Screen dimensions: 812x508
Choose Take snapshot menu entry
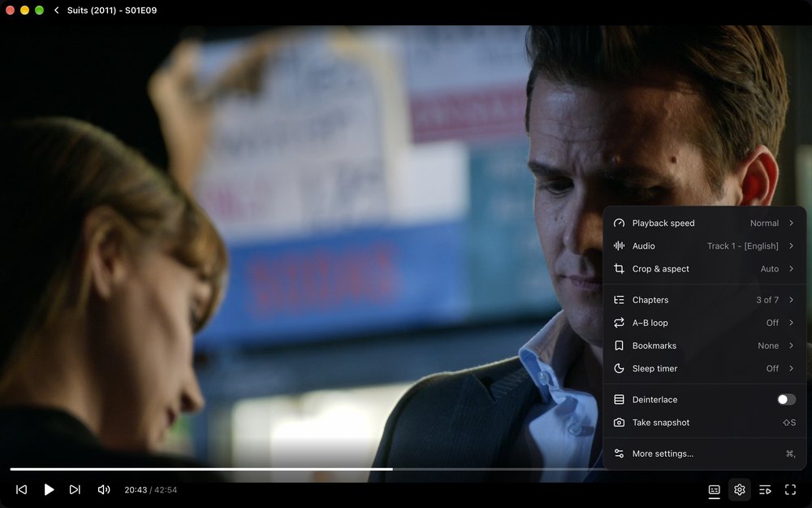point(704,423)
